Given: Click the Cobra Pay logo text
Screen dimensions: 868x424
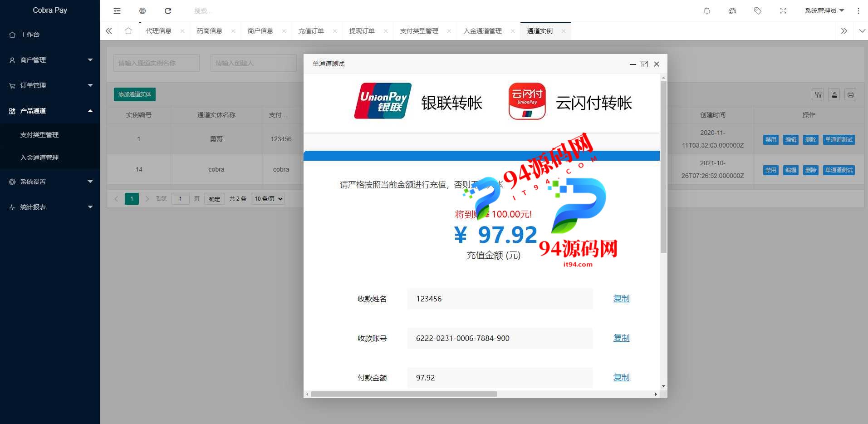Looking at the screenshot, I should click(50, 10).
